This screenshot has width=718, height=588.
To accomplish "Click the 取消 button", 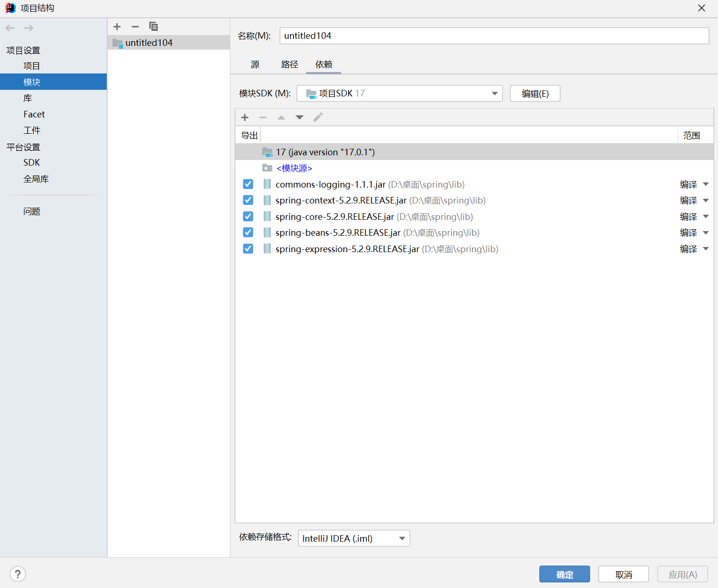I will click(623, 574).
